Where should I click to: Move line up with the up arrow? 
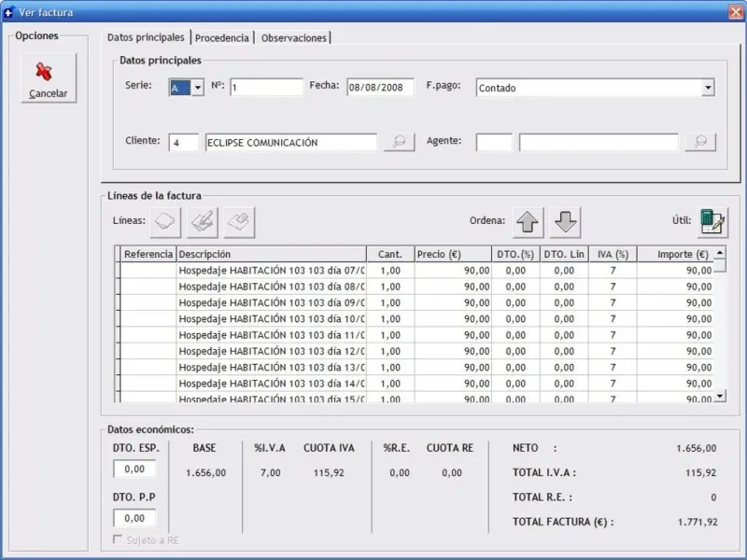click(528, 222)
